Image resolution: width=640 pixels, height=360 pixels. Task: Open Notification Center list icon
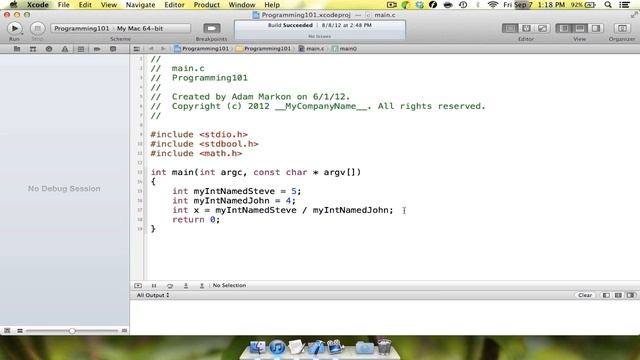624,5
